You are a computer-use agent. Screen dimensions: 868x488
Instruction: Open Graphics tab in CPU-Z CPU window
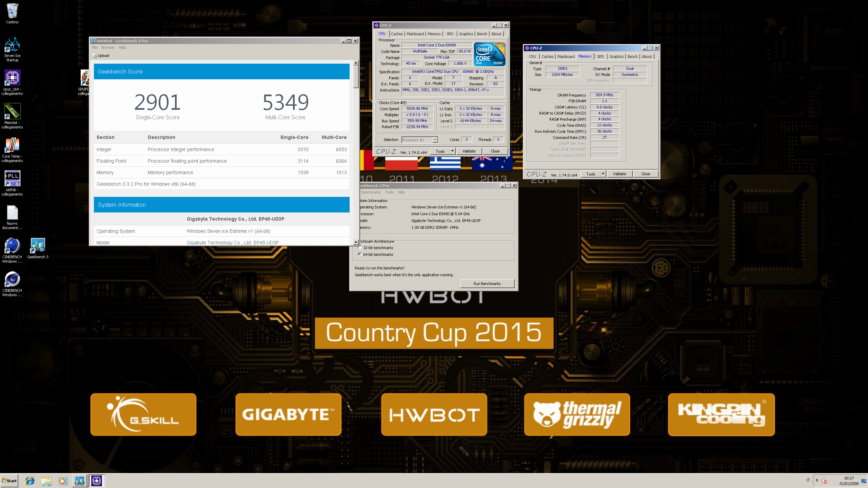click(466, 34)
